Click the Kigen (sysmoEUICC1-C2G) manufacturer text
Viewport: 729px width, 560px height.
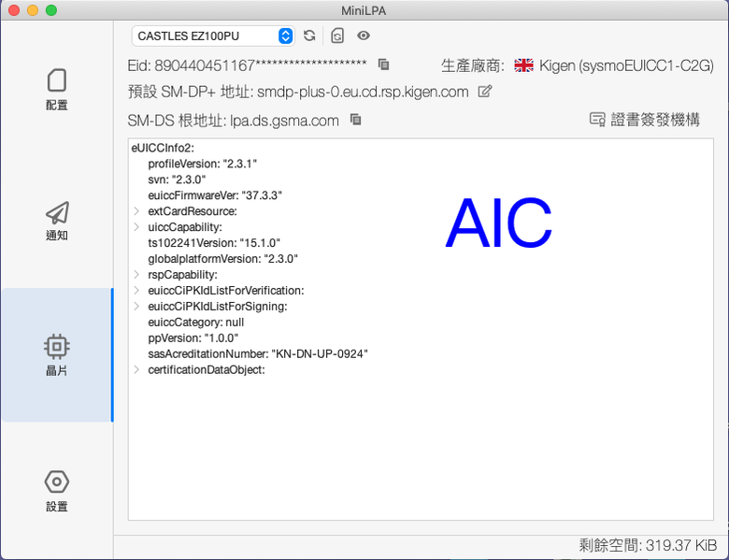click(x=626, y=66)
